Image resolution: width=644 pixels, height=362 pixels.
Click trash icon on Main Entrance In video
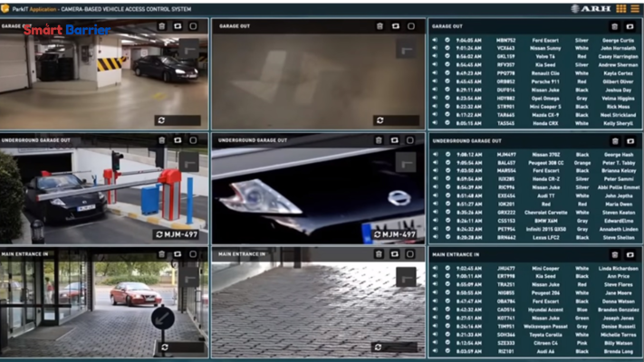[161, 254]
